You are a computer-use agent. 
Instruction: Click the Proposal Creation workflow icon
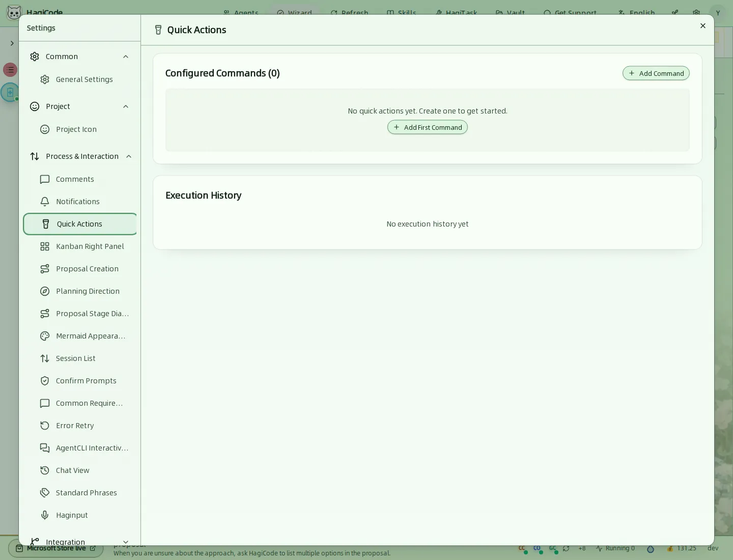[x=45, y=269]
